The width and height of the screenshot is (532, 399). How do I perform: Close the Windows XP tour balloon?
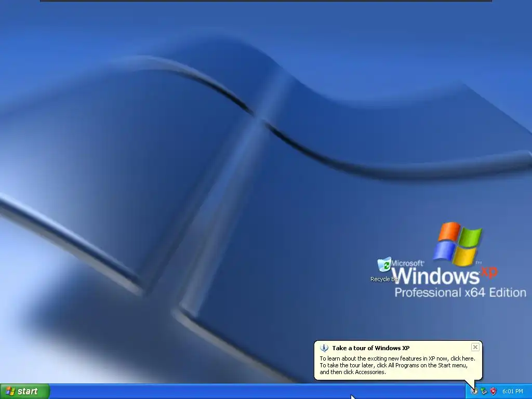tap(475, 347)
